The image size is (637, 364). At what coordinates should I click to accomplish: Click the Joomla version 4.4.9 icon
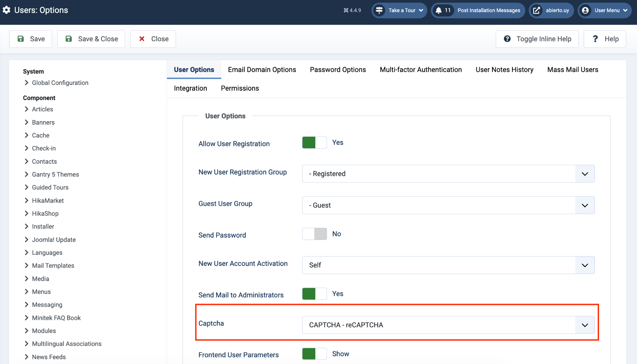click(x=346, y=10)
